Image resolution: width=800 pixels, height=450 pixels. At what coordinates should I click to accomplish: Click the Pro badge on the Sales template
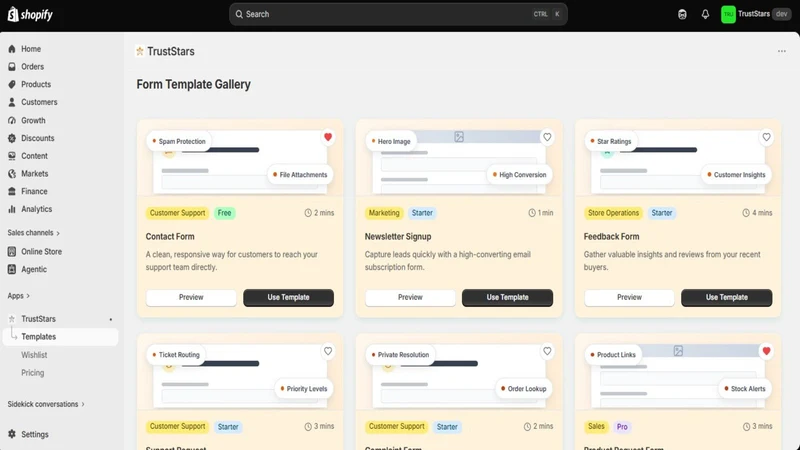coord(622,427)
